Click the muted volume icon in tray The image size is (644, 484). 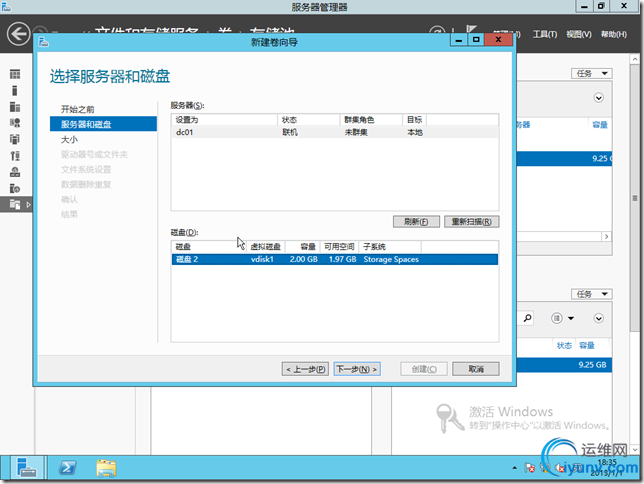(x=559, y=468)
